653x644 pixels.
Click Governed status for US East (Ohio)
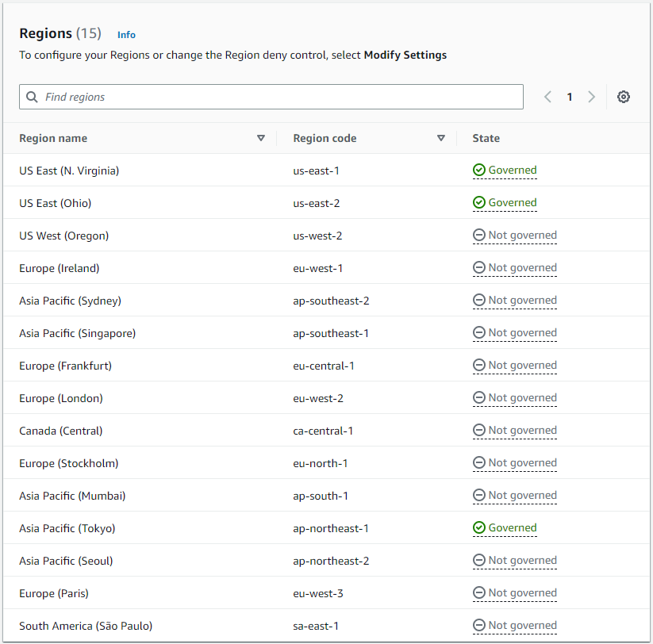pyautogui.click(x=512, y=203)
